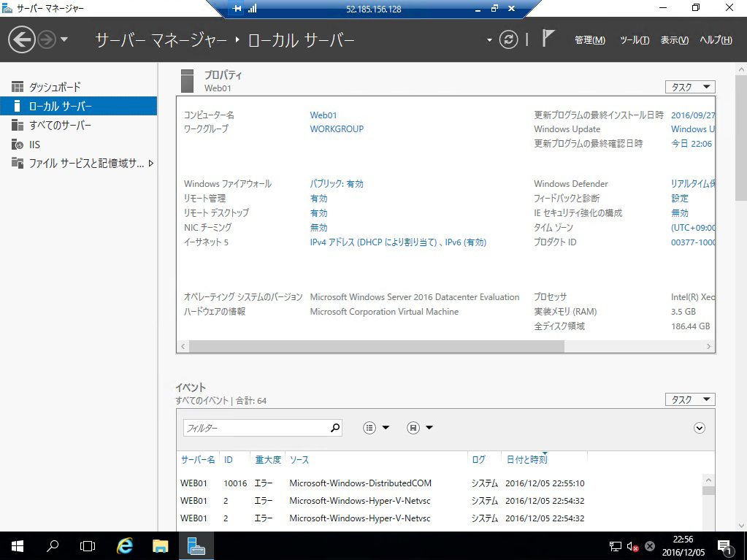Launch Internet Explorer from taskbar
This screenshot has width=747, height=560.
pyautogui.click(x=125, y=545)
